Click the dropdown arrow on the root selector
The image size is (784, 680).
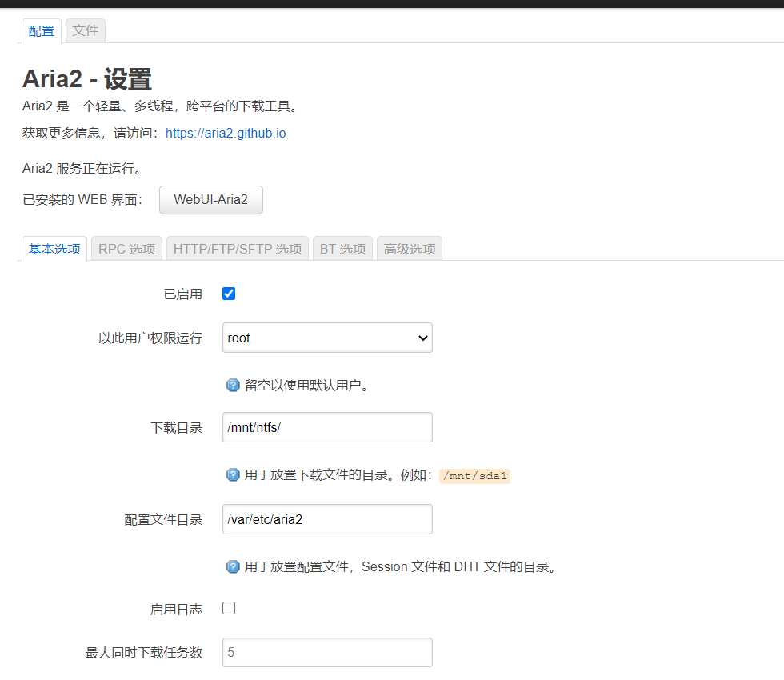coord(422,338)
